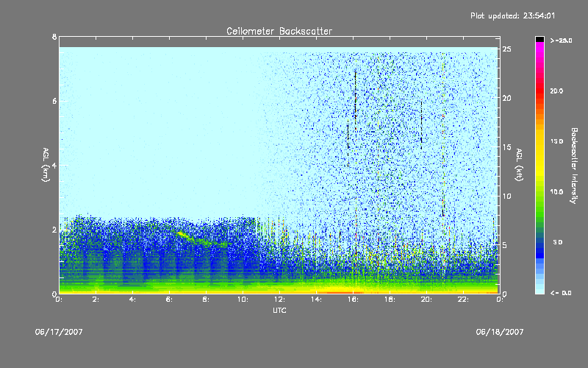Click the 'Ceilometer Backscatter' plot title
This screenshot has height=368, width=588.
click(279, 31)
